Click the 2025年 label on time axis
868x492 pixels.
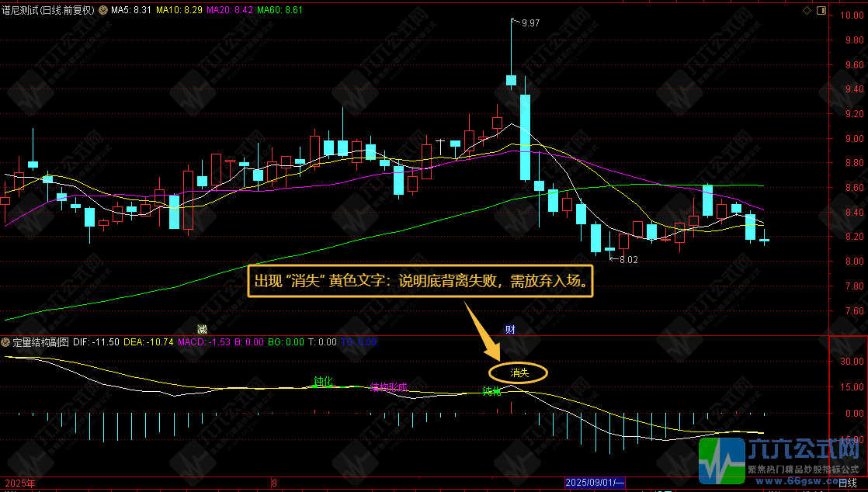(x=20, y=483)
